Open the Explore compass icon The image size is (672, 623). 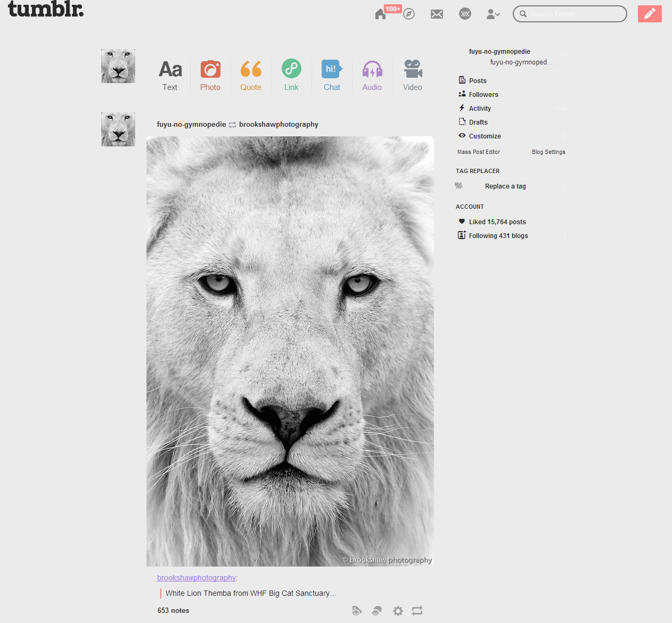point(409,14)
